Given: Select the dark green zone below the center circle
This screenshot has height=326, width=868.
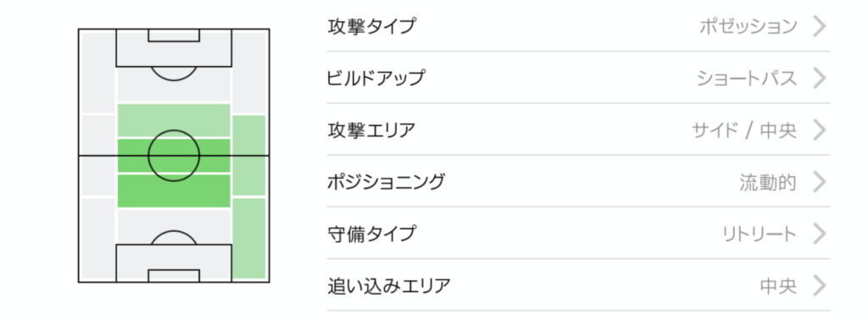Looking at the screenshot, I should point(174,191).
